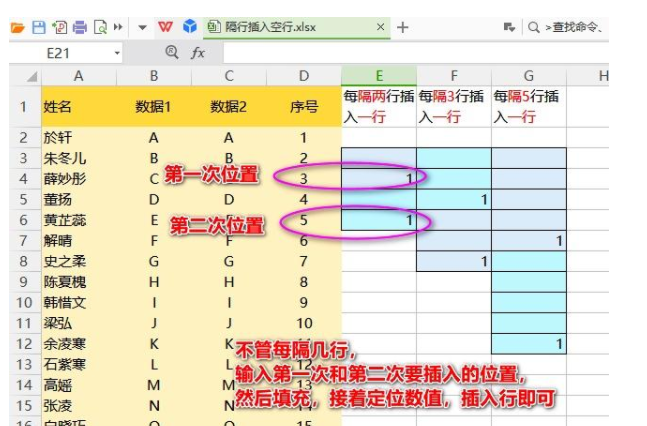The width and height of the screenshot is (647, 426).
Task: Click the 数据1 header cell
Action: click(x=154, y=106)
